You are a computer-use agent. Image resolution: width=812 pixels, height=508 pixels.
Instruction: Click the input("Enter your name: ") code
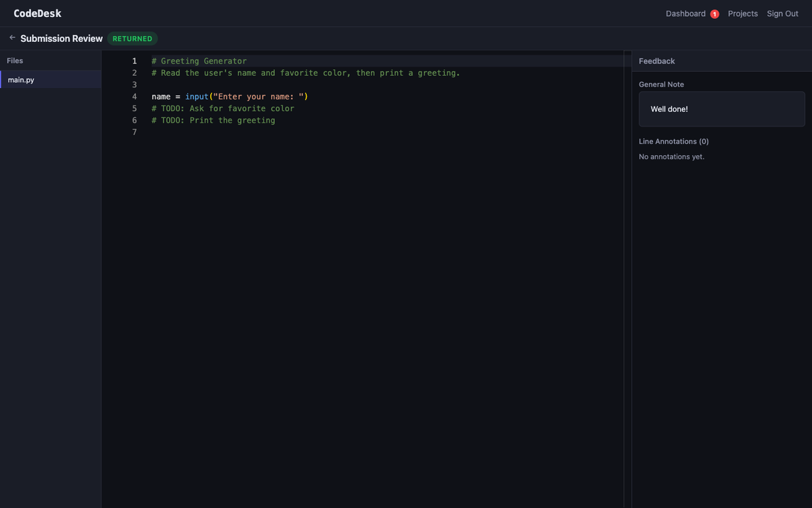246,97
